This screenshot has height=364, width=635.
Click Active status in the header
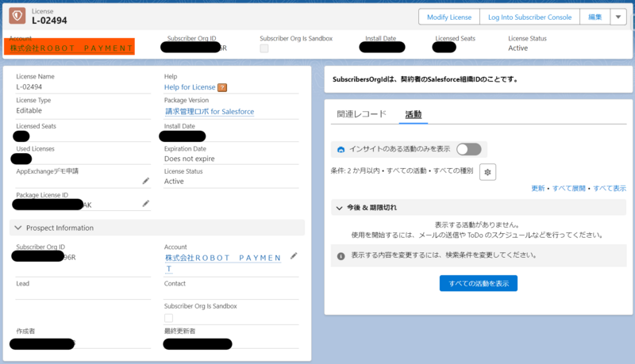pyautogui.click(x=518, y=48)
